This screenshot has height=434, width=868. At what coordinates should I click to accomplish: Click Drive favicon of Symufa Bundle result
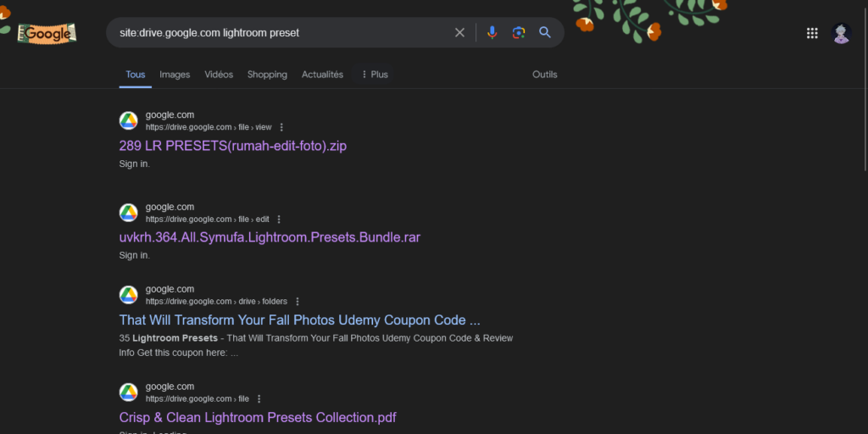pos(129,213)
